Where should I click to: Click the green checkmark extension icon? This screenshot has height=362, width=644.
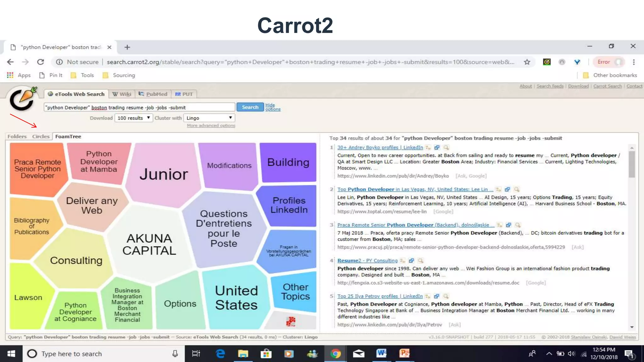tap(547, 62)
